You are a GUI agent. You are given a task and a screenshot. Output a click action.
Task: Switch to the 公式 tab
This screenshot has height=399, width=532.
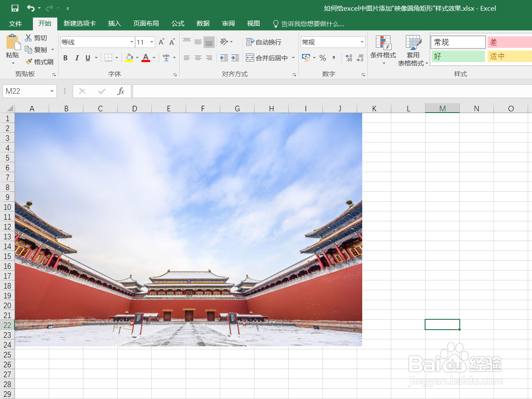[178, 24]
